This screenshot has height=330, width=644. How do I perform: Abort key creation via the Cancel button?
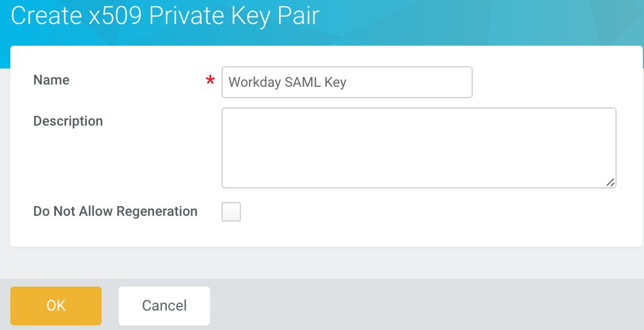(x=164, y=306)
